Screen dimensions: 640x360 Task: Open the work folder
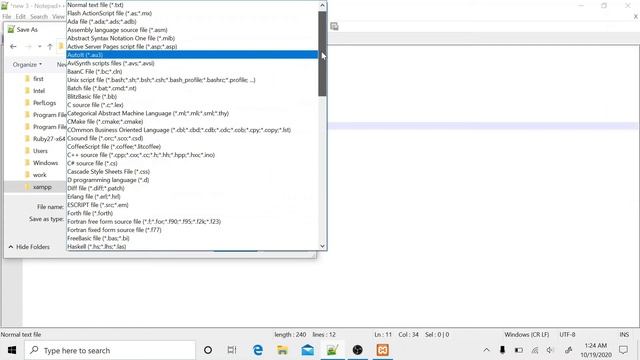36,175
